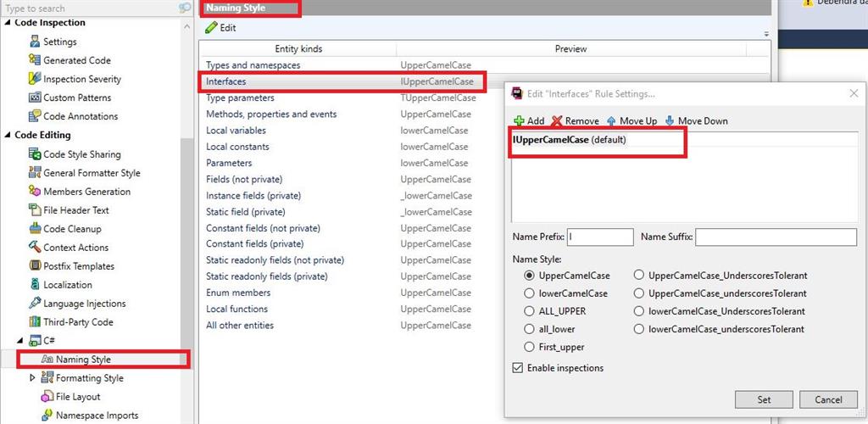Click the Code Cleanup broom icon

click(x=35, y=229)
